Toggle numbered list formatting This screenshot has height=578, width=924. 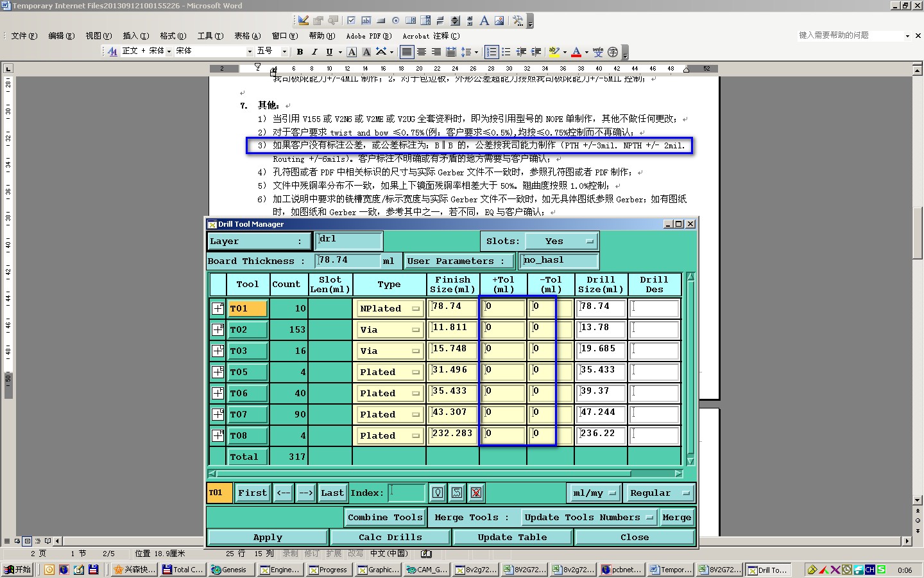492,51
